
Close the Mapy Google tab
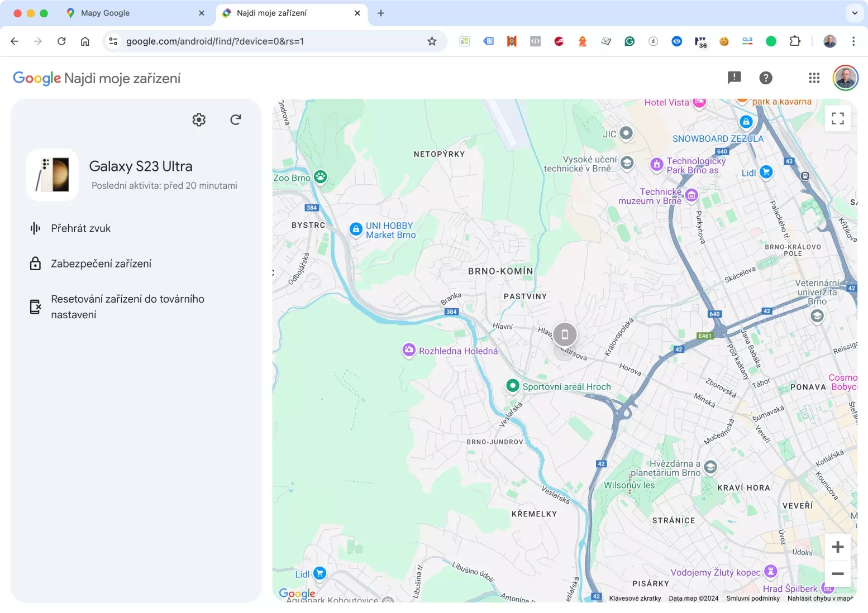pyautogui.click(x=202, y=13)
